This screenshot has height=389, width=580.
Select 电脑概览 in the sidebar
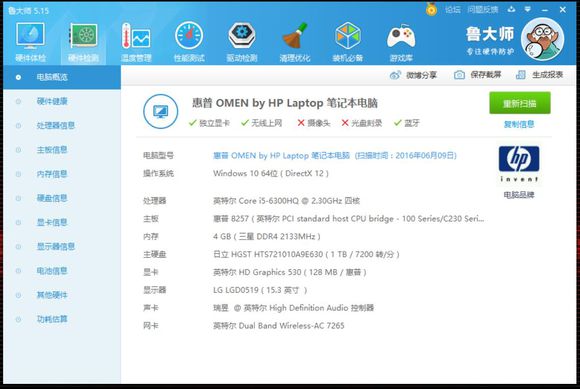62,77
